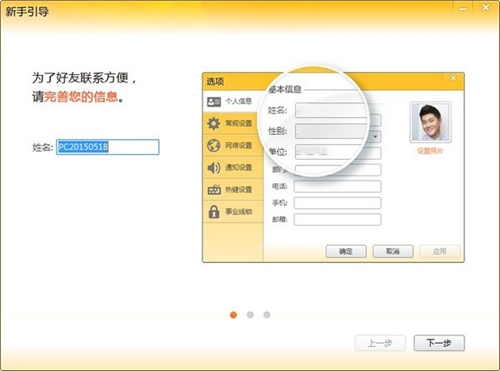Open the 个人信息 tab label in 选项

[239, 101]
